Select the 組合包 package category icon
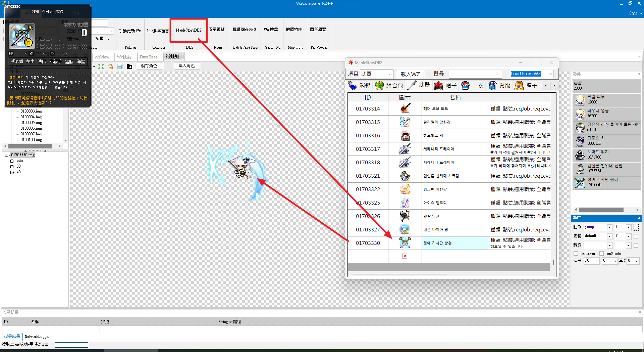The width and height of the screenshot is (644, 352). [379, 86]
